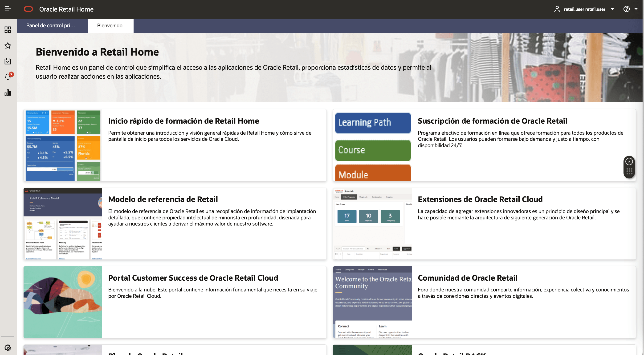Click the dotted drag handle under info icon
The height and width of the screenshot is (355, 644).
coord(629,171)
